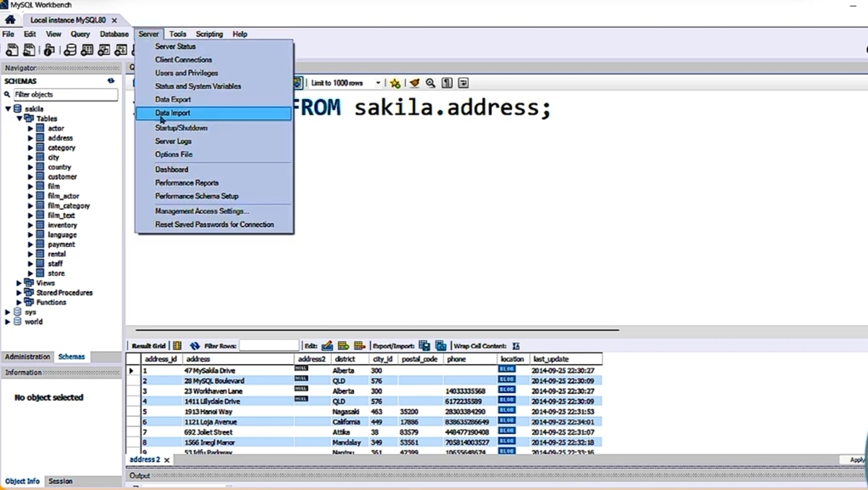This screenshot has width=868, height=490.
Task: Create a new schema toolbar icon
Action: click(70, 50)
